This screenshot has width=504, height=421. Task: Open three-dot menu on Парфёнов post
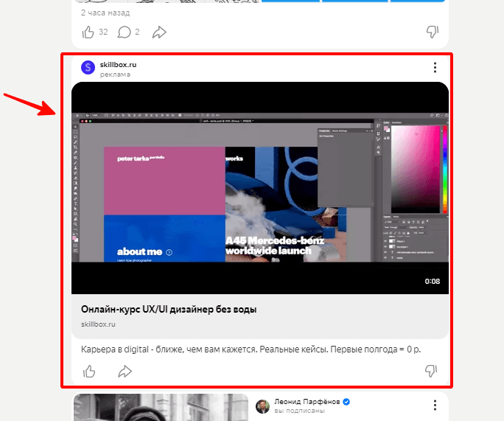pyautogui.click(x=435, y=406)
